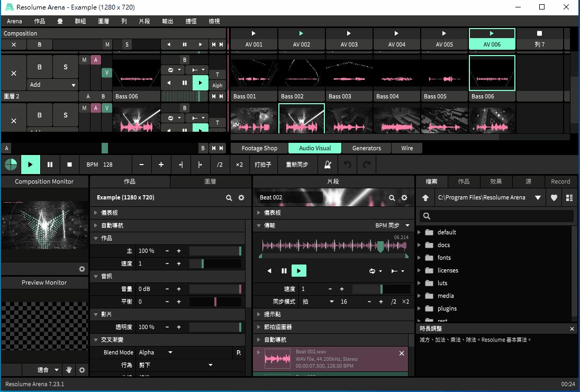Open search in the Example (1280 x 720) panel

[x=229, y=198]
